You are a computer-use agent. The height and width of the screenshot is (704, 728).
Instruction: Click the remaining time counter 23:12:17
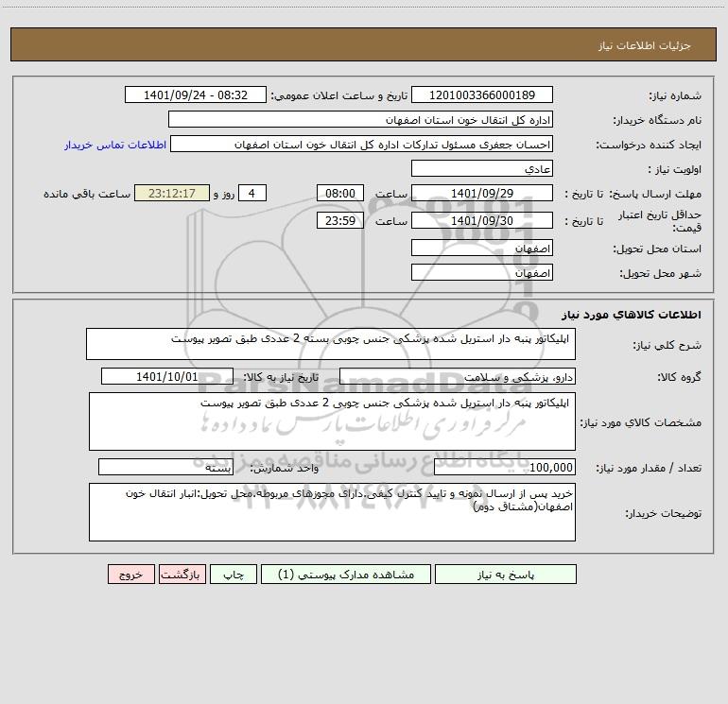coord(172,193)
